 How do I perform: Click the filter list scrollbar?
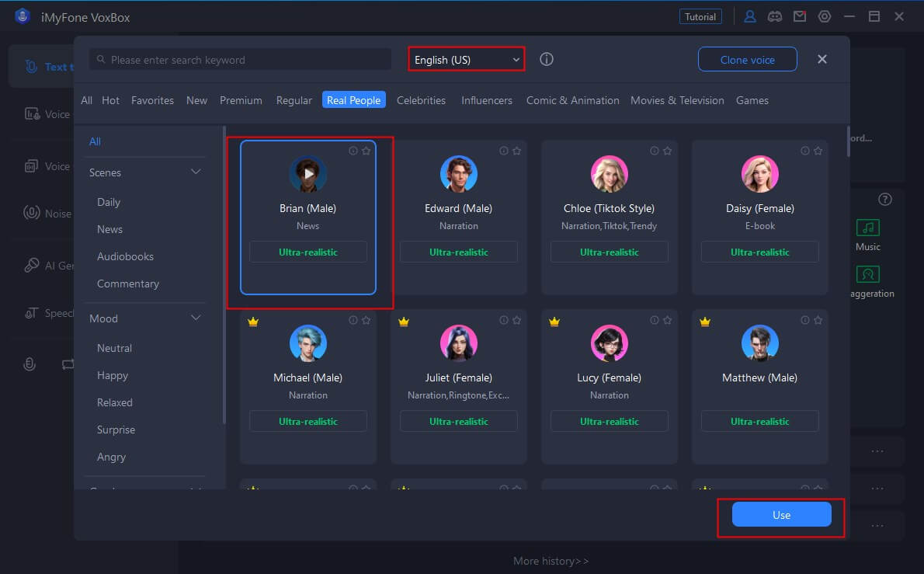tap(224, 275)
